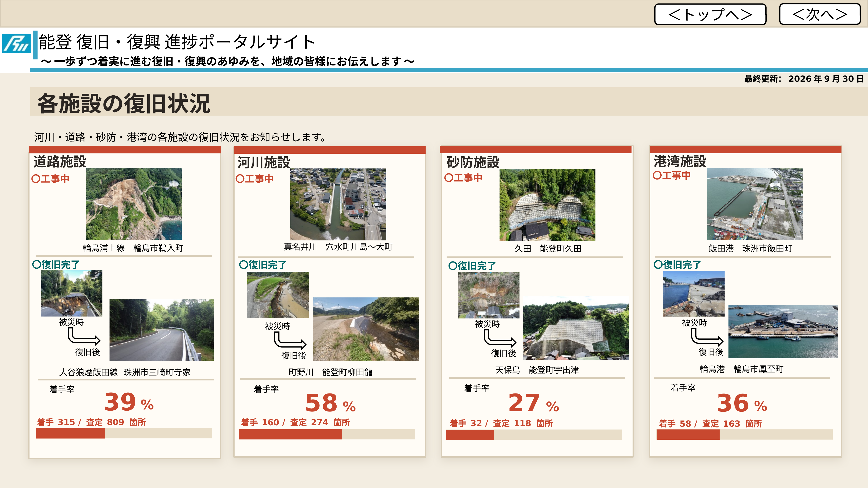Click the 天保島 能登町宇出津 caption

(537, 370)
